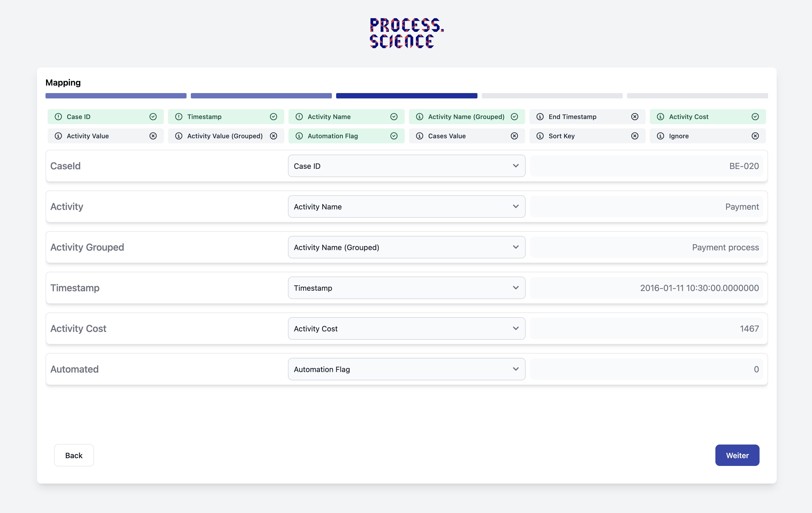Click info icon on Activity Name chip
Image resolution: width=812 pixels, height=513 pixels.
(299, 117)
